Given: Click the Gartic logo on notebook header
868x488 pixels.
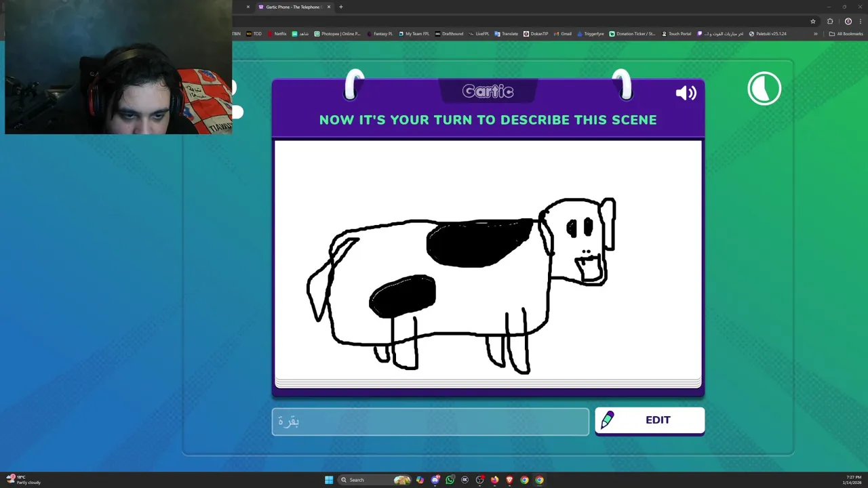Looking at the screenshot, I should [488, 91].
